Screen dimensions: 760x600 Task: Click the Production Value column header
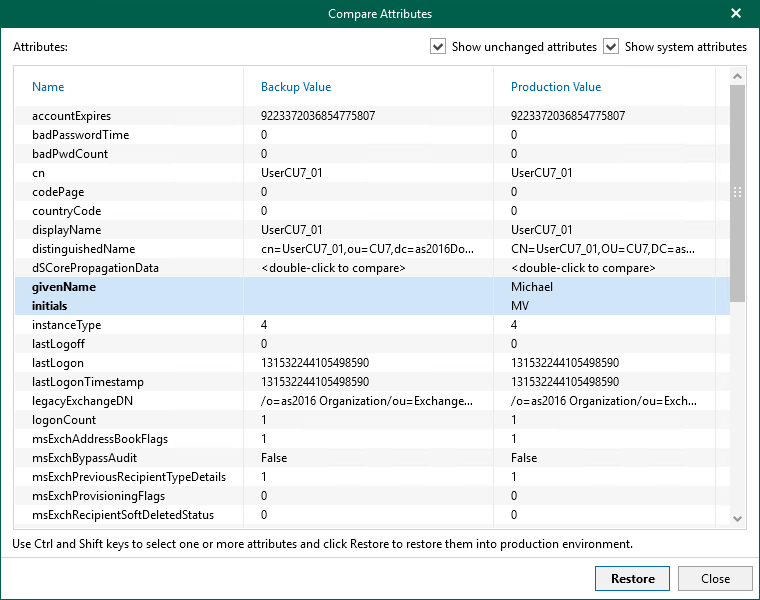tap(556, 87)
